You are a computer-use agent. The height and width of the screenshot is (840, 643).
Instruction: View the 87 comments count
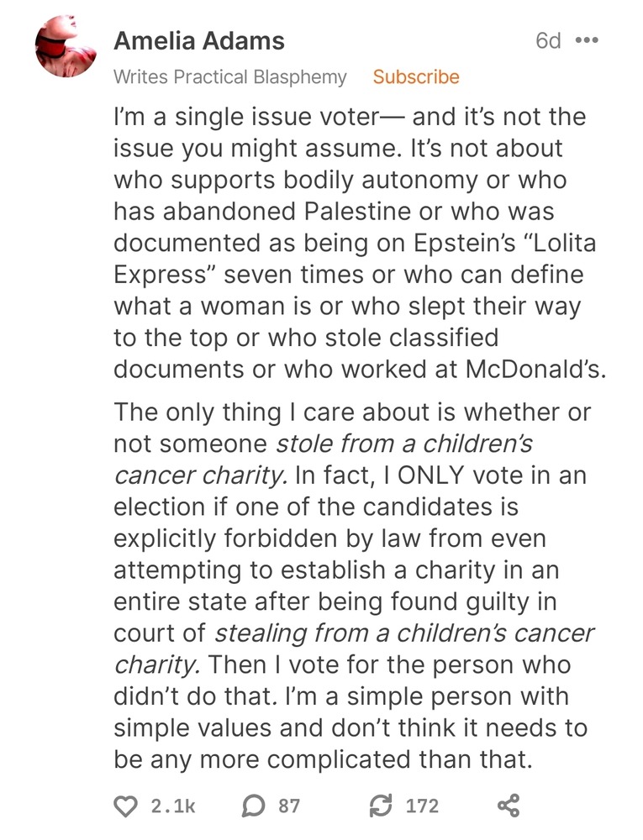pos(289,806)
